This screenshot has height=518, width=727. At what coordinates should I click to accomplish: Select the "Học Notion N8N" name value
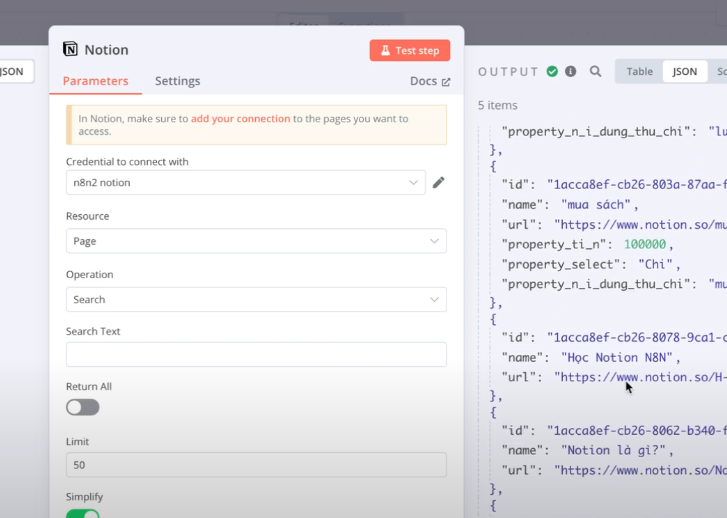coord(617,358)
